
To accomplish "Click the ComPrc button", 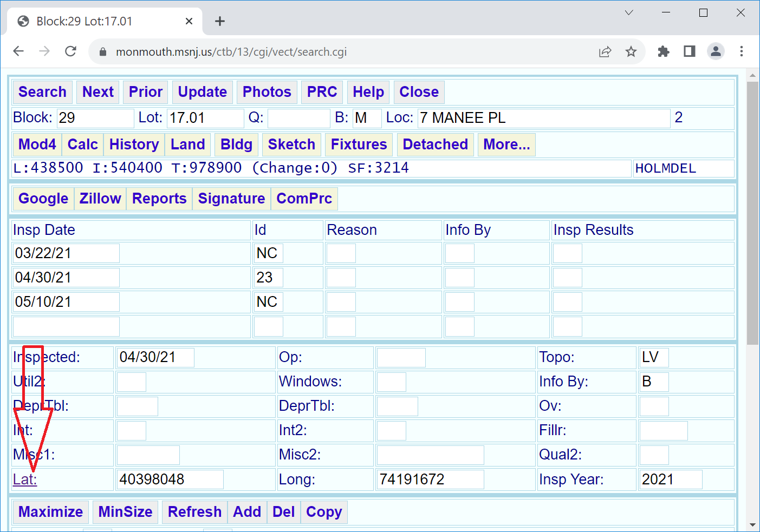I will pyautogui.click(x=304, y=199).
